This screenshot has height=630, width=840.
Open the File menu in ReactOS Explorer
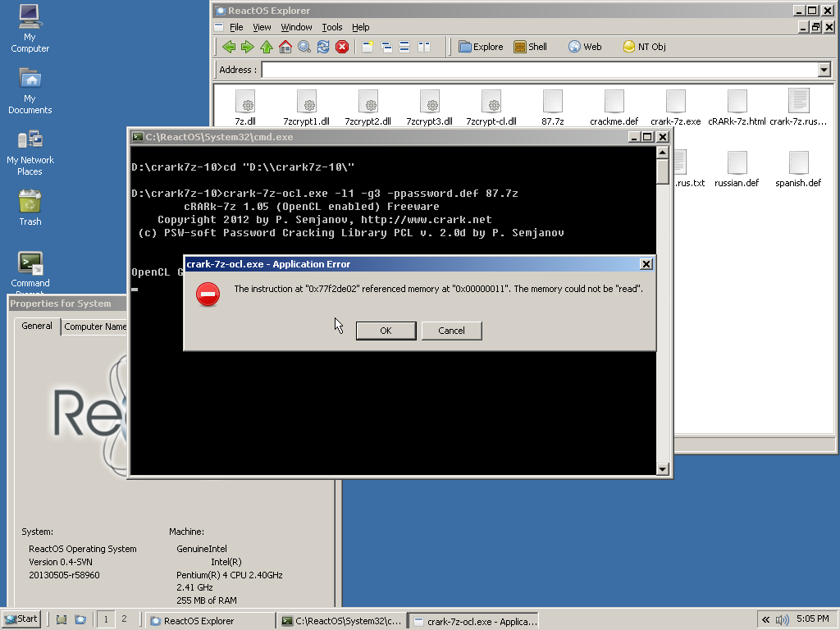coord(236,27)
